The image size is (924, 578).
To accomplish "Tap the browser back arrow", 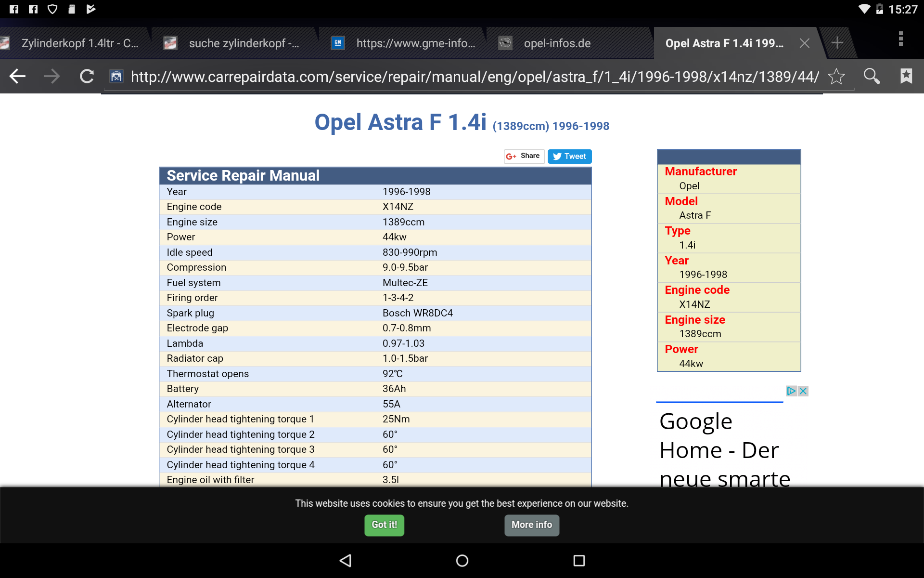I will click(18, 76).
